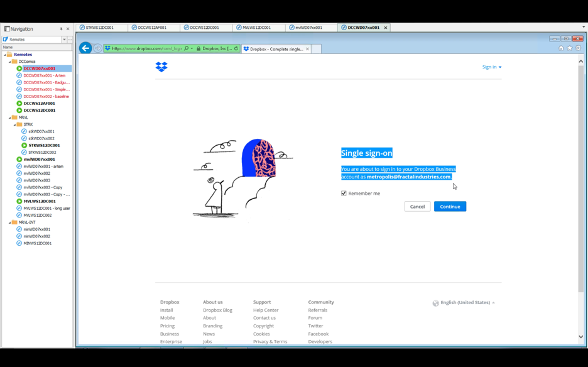Click the Dropbox logo on the page

point(161,67)
